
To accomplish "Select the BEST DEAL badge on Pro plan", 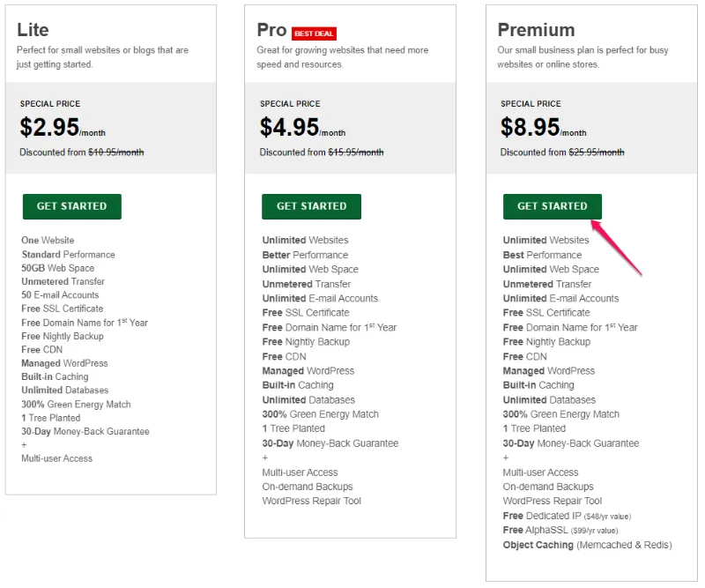I will pos(315,33).
